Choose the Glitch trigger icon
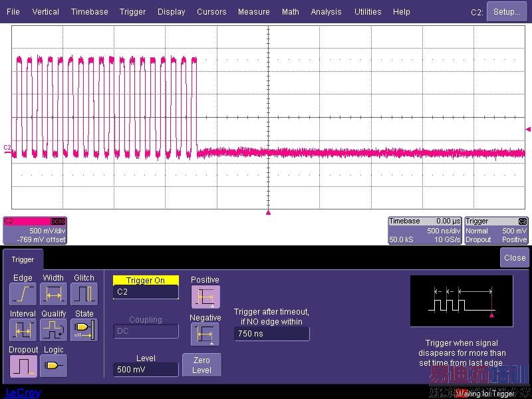This screenshot has height=399, width=532. point(84,294)
